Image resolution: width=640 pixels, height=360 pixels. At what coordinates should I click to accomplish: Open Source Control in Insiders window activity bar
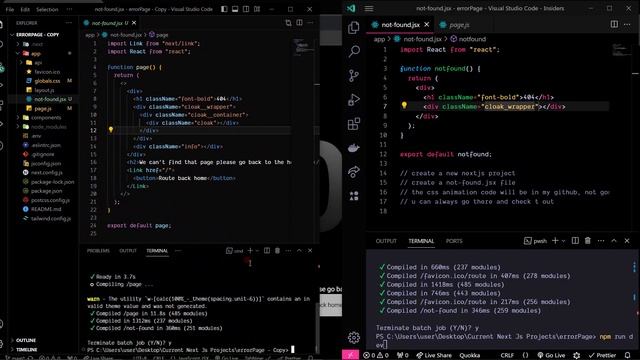pos(354,76)
